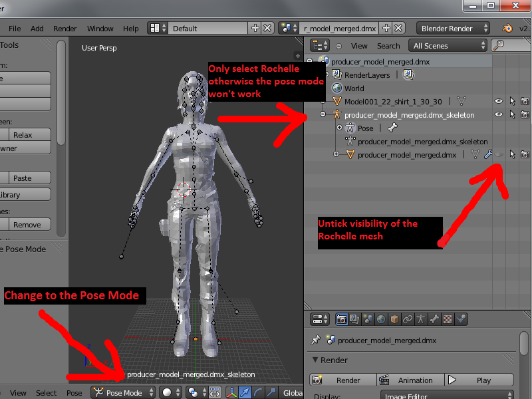This screenshot has width=532, height=399.
Task: Click the wrench modifier icon on producer_model_merged.dmx row
Action: click(x=488, y=155)
